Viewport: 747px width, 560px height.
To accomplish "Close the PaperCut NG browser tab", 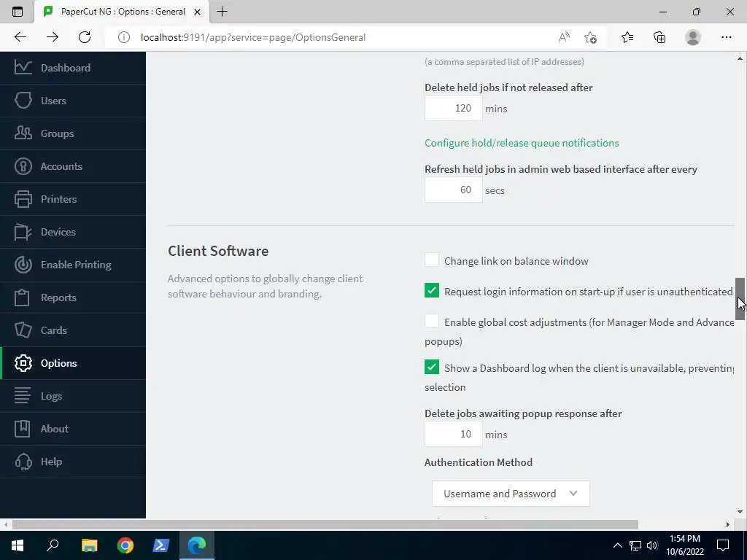I will pyautogui.click(x=197, y=12).
